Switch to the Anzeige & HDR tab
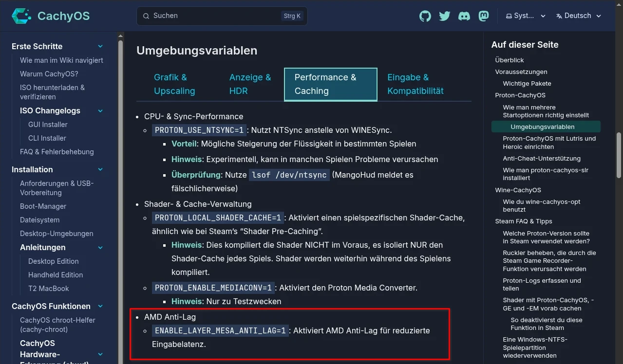 [x=250, y=84]
